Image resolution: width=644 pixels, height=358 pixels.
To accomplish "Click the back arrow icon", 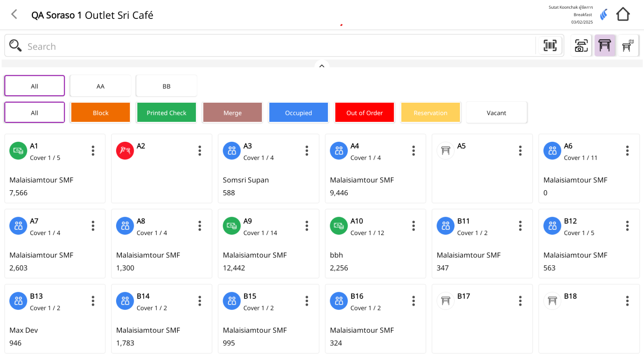I will coord(14,14).
